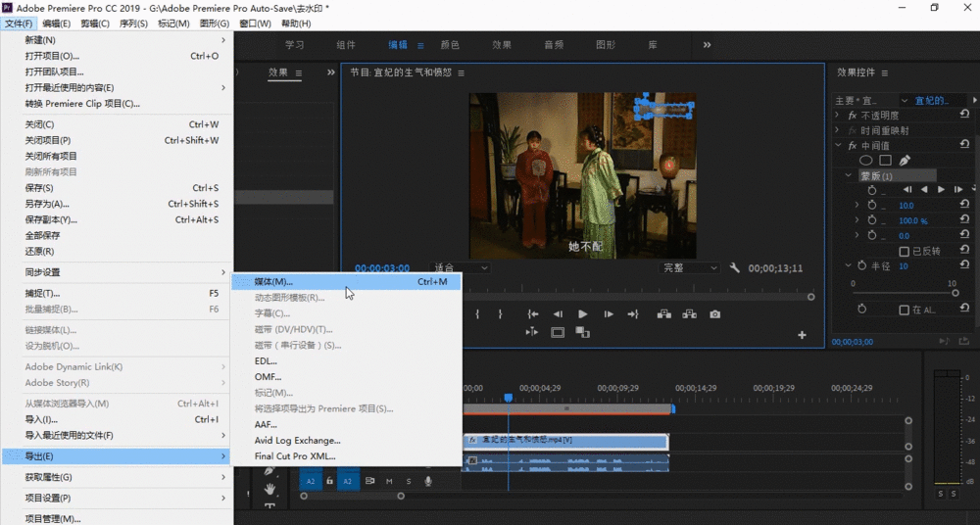Choose EDL... export option

pos(348,361)
